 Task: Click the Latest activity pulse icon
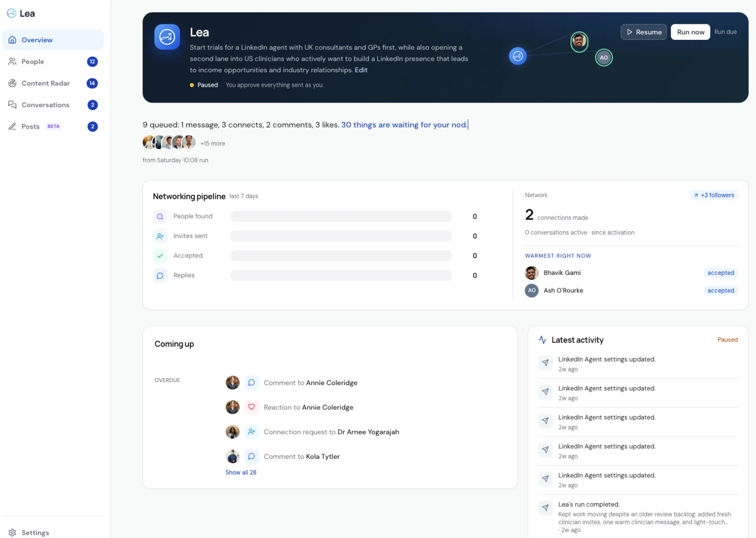pyautogui.click(x=543, y=340)
